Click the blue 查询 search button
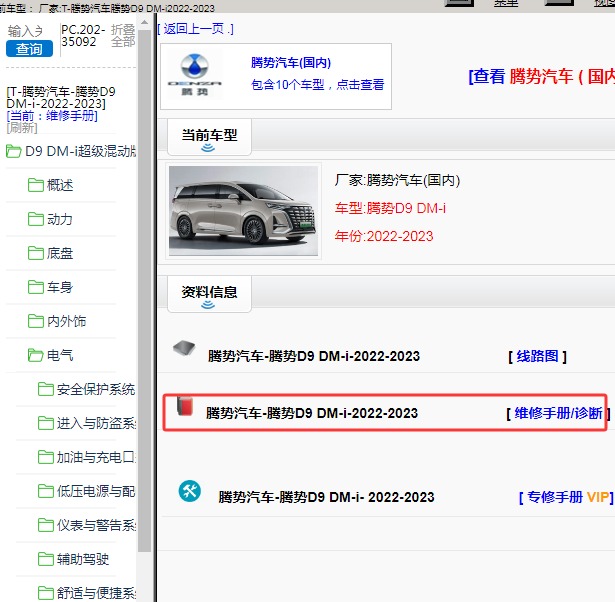 point(29,49)
